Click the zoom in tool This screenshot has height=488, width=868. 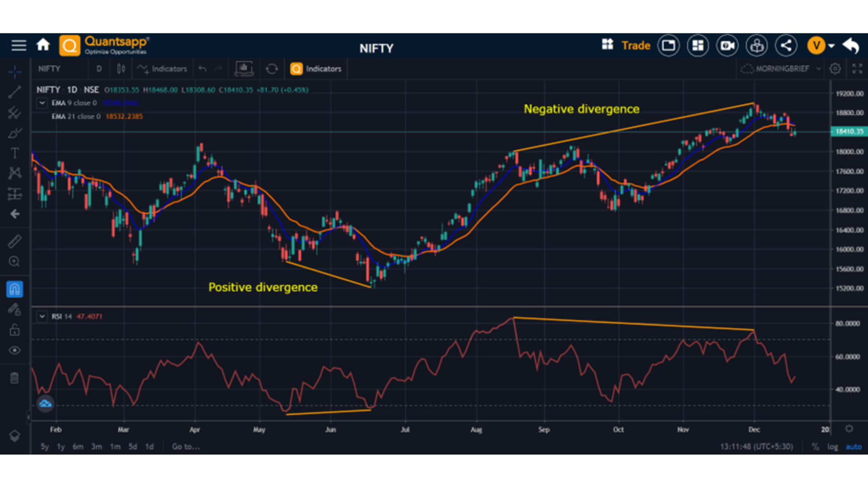point(14,262)
